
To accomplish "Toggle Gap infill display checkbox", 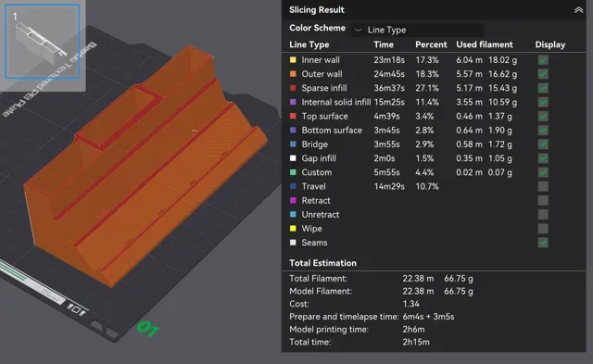I will (543, 158).
